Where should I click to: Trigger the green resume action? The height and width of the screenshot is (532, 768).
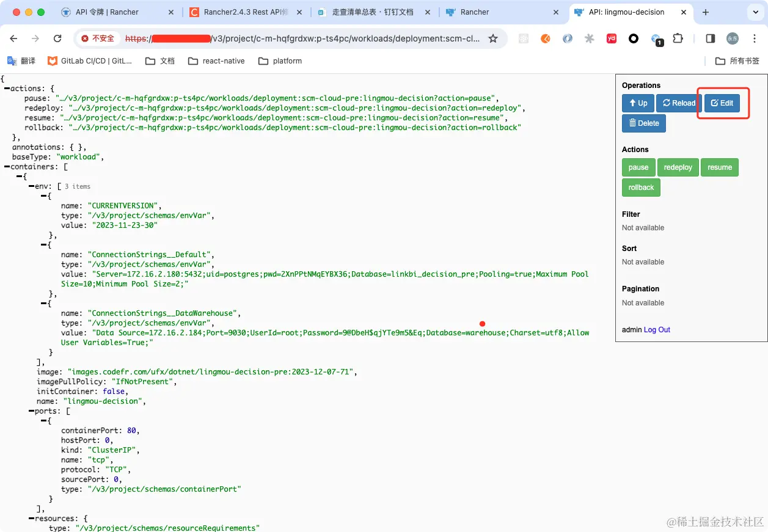coord(720,167)
